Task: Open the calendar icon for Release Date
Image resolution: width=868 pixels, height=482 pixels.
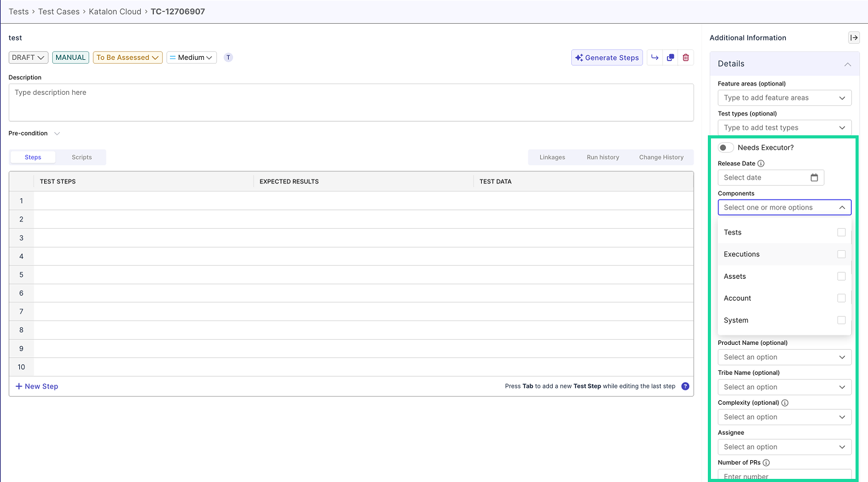Action: pyautogui.click(x=814, y=177)
